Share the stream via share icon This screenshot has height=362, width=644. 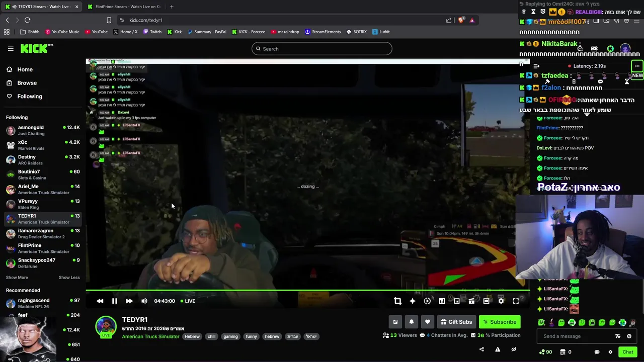tap(481, 349)
